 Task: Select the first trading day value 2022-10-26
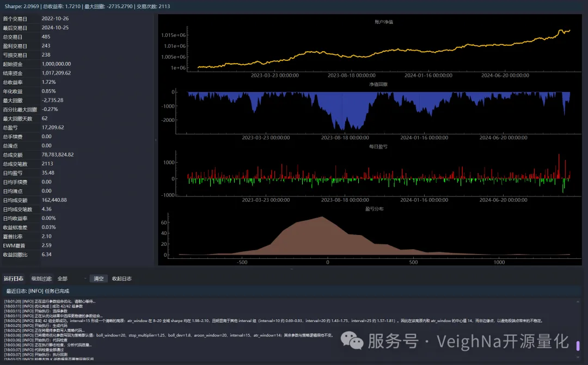point(55,18)
